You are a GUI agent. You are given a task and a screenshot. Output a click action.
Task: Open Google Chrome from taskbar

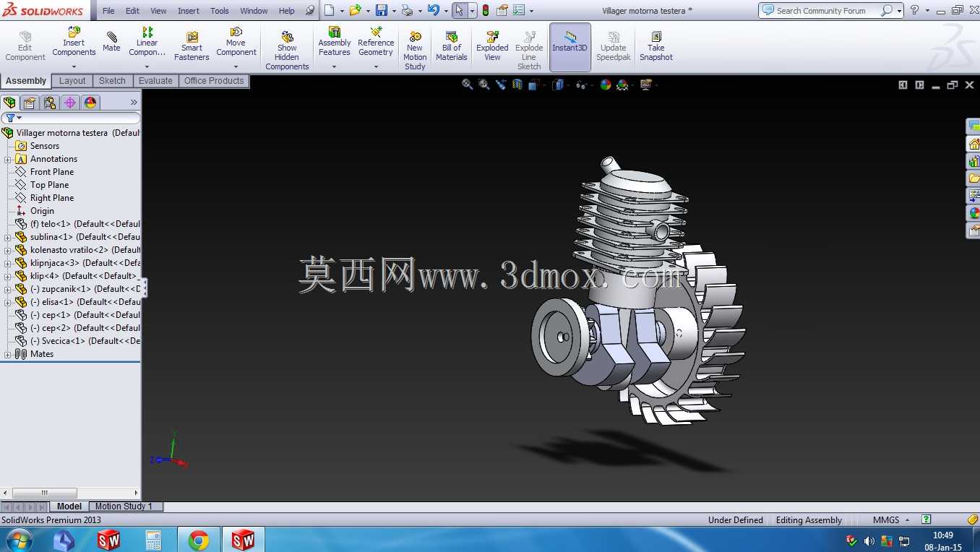(x=198, y=540)
